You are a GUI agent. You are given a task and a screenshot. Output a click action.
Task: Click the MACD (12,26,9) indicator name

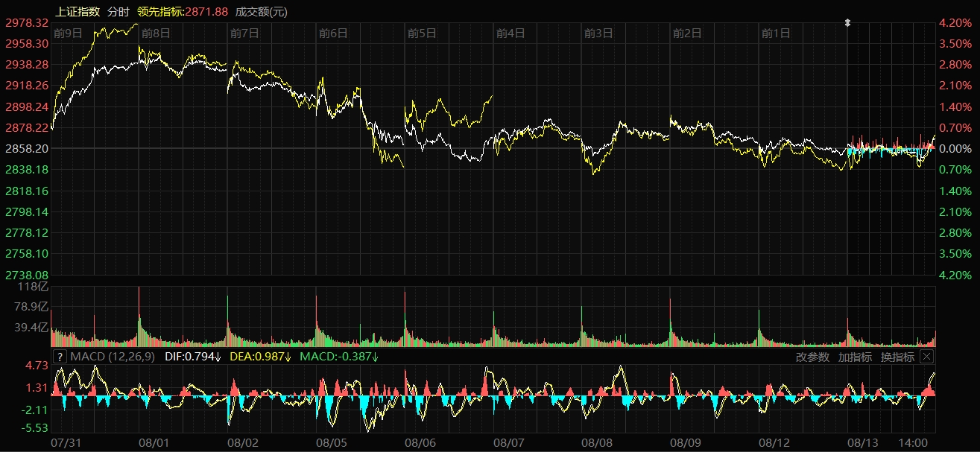(x=113, y=357)
